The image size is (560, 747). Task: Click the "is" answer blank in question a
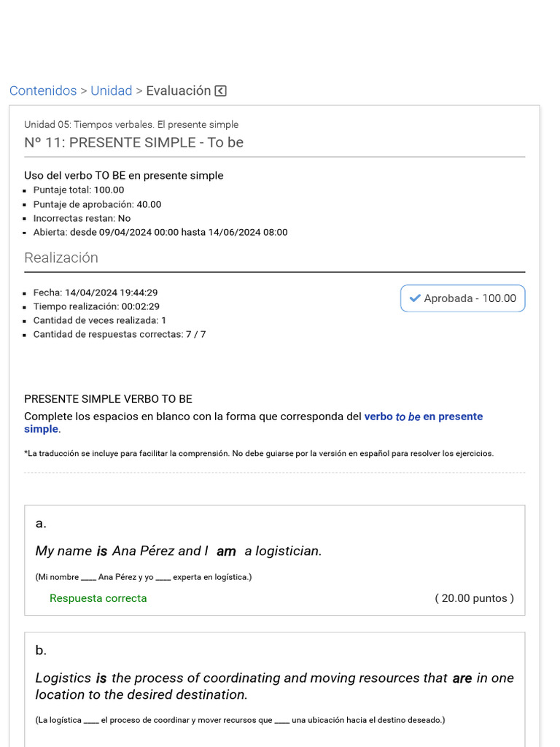pyautogui.click(x=102, y=551)
